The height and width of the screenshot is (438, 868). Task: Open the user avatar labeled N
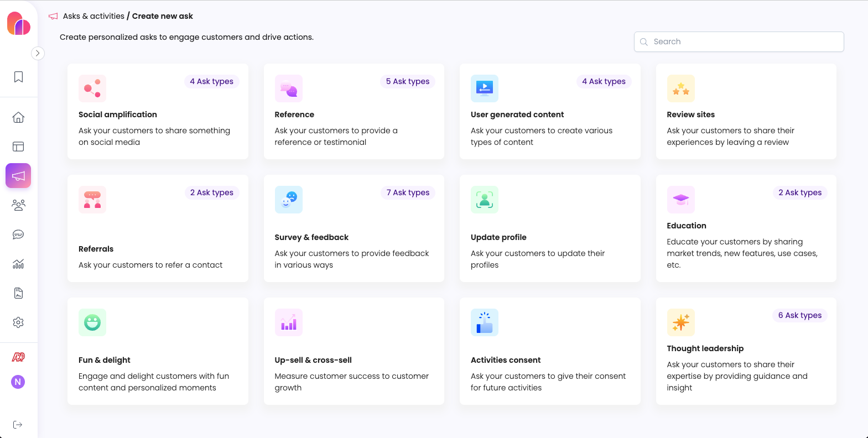click(18, 382)
